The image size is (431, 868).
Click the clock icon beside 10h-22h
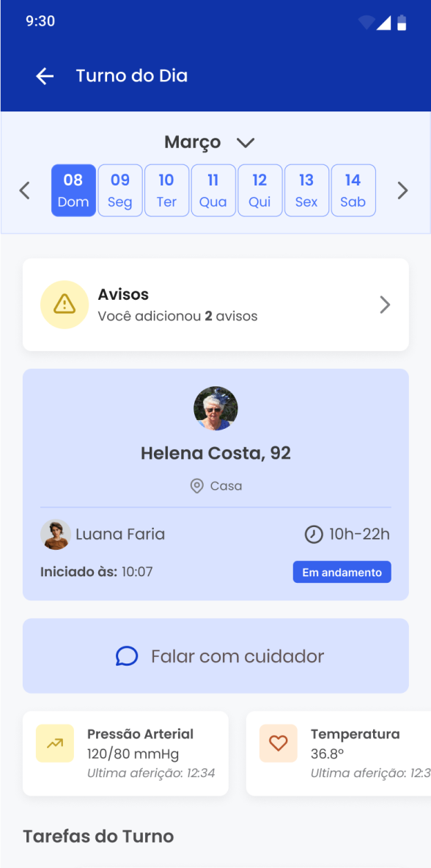(x=314, y=534)
